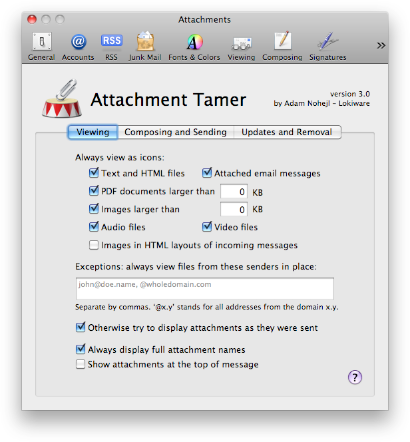This screenshot has height=442, width=410.
Task: Open the Viewing toolbar pane
Action: [241, 46]
